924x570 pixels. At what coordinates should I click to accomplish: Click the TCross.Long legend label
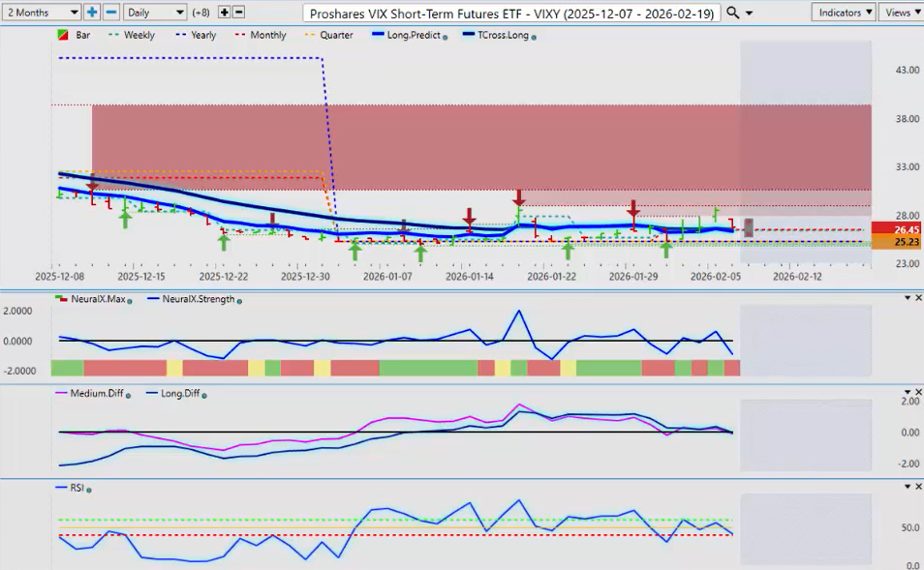pyautogui.click(x=500, y=35)
